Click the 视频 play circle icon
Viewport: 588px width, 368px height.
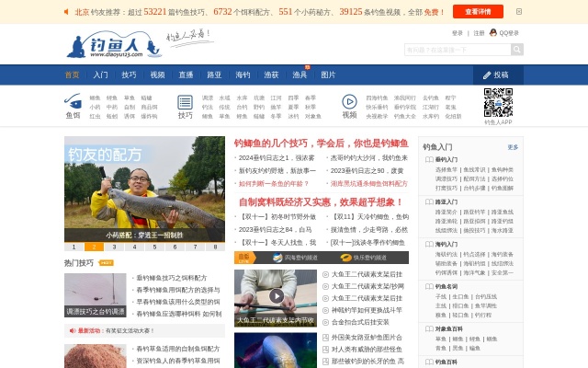(349, 102)
